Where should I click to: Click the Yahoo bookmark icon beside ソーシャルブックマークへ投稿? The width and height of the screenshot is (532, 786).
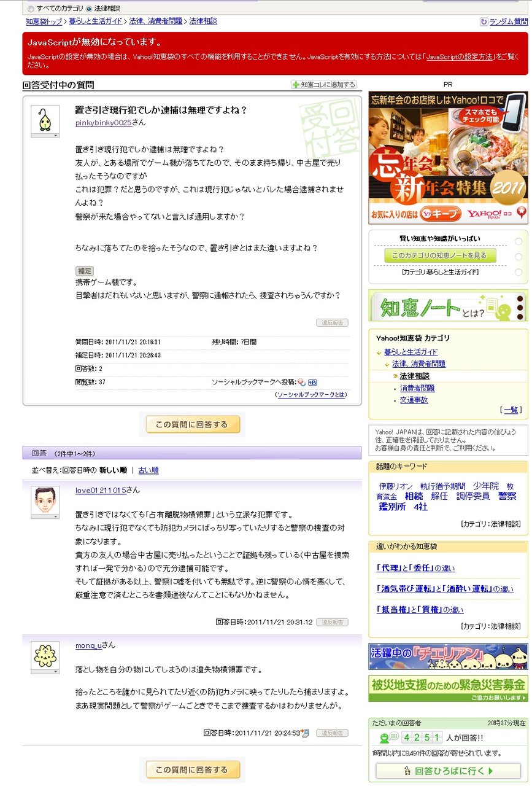click(x=301, y=382)
